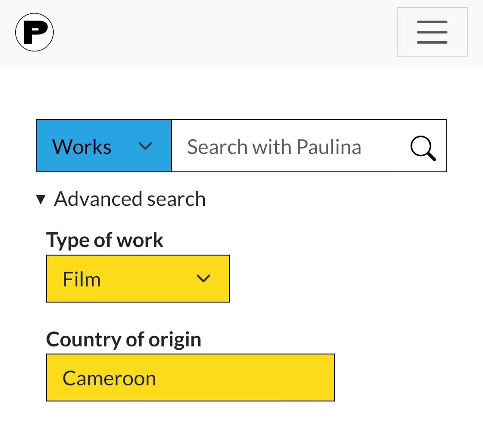Click the "Film" text in yellow dropdown
Viewport: 483px width, 448px height.
[x=82, y=279]
